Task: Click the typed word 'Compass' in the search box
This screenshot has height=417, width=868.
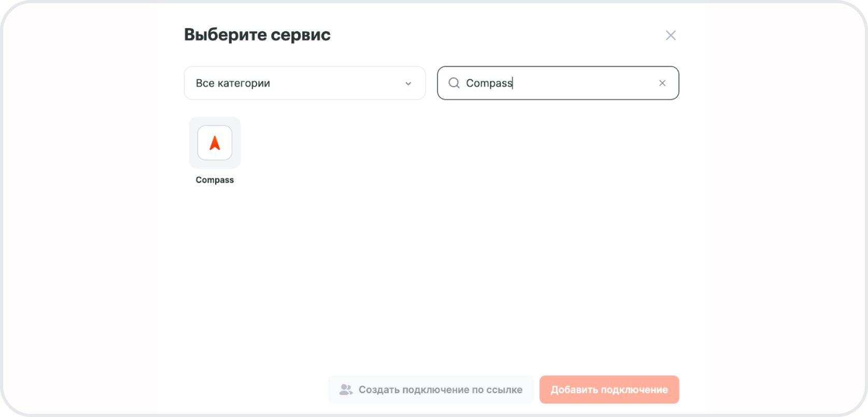Action: click(488, 83)
